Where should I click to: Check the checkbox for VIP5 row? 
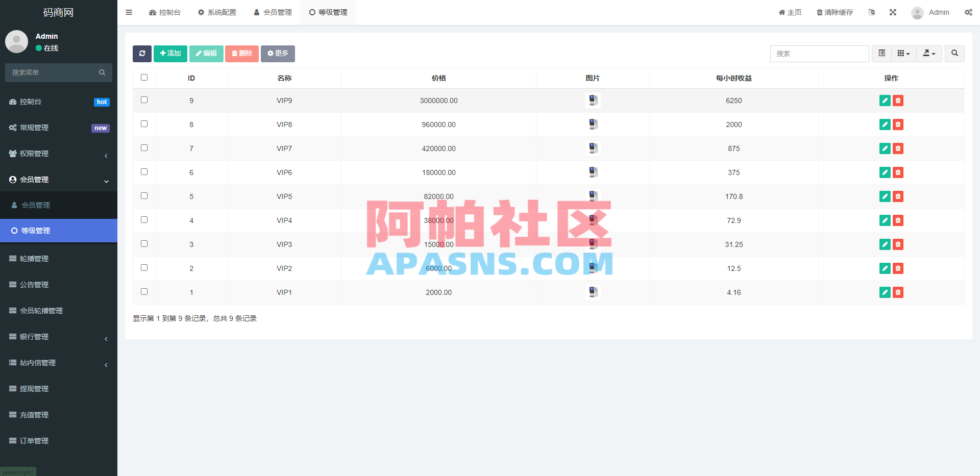coord(144,195)
